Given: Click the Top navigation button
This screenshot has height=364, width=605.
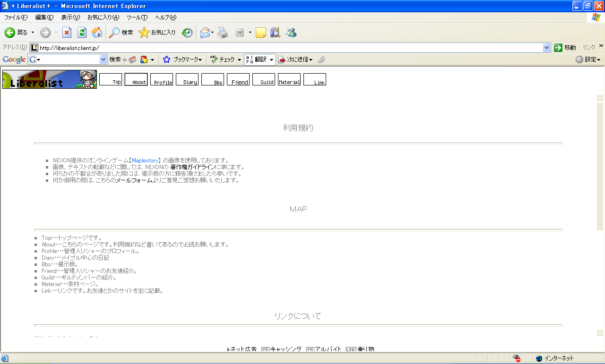Looking at the screenshot, I should (111, 79).
